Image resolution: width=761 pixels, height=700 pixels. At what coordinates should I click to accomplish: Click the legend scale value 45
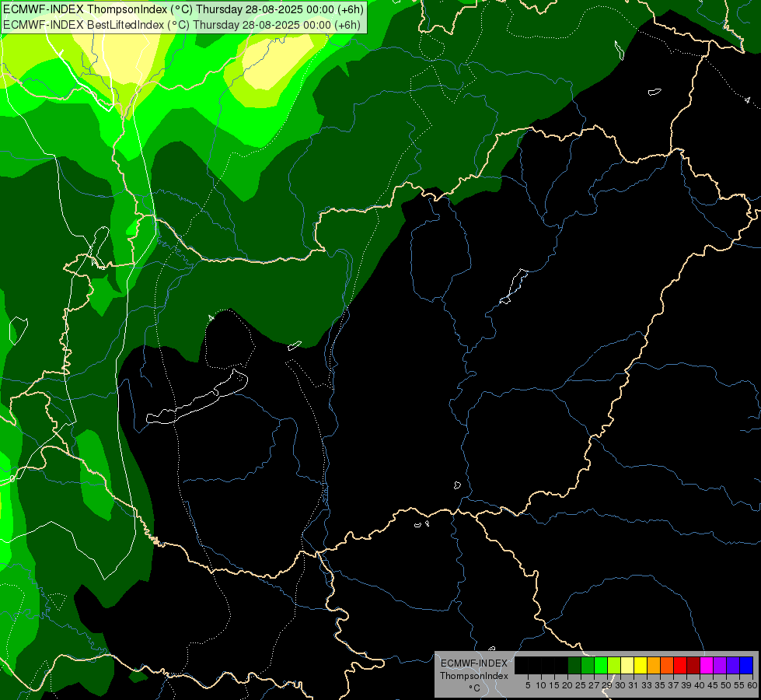coord(713,685)
